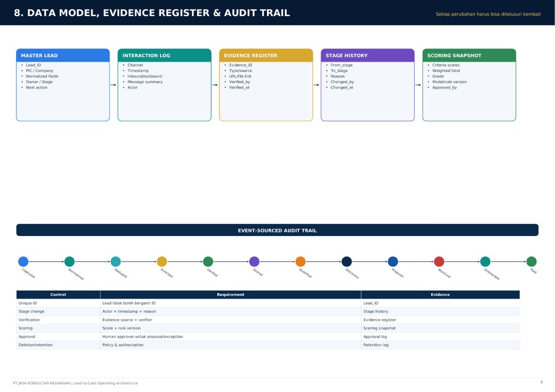
Task: Click 'To_stage' bullet item
Action: pos(339,71)
